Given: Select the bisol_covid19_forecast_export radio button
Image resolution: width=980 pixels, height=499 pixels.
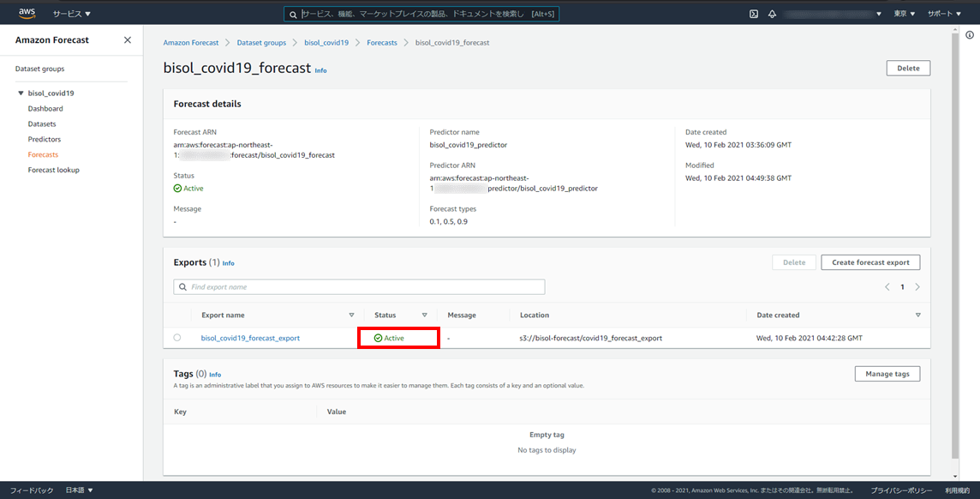Looking at the screenshot, I should pyautogui.click(x=177, y=338).
